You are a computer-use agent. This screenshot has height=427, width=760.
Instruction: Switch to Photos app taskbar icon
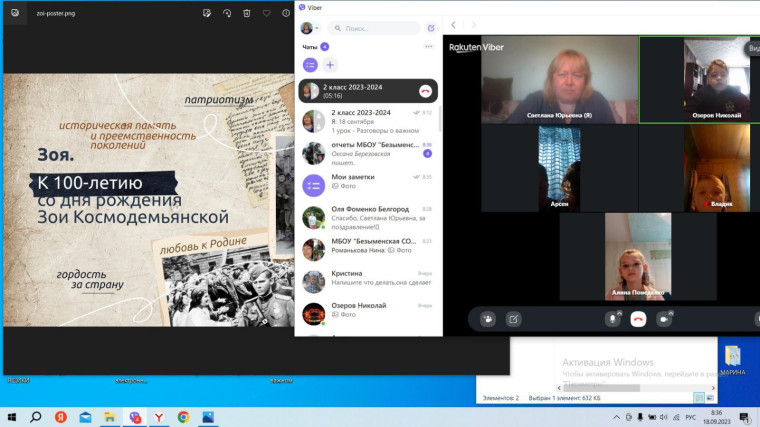pos(208,417)
